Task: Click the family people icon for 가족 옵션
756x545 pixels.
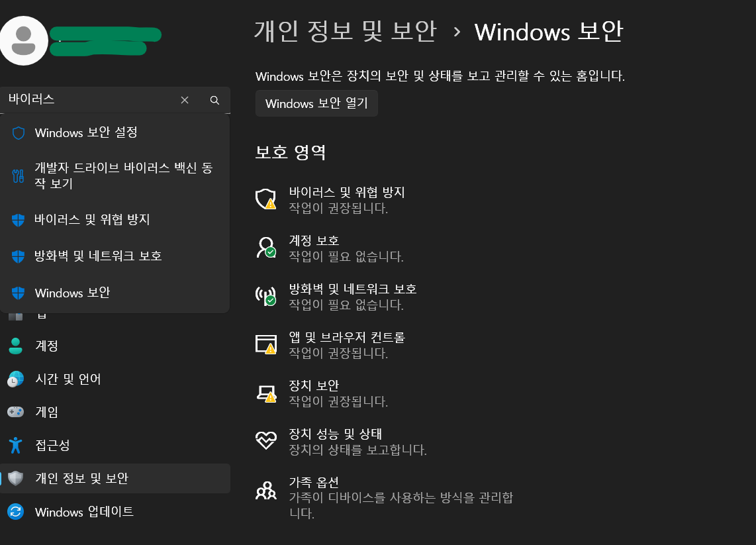Action: coord(265,490)
